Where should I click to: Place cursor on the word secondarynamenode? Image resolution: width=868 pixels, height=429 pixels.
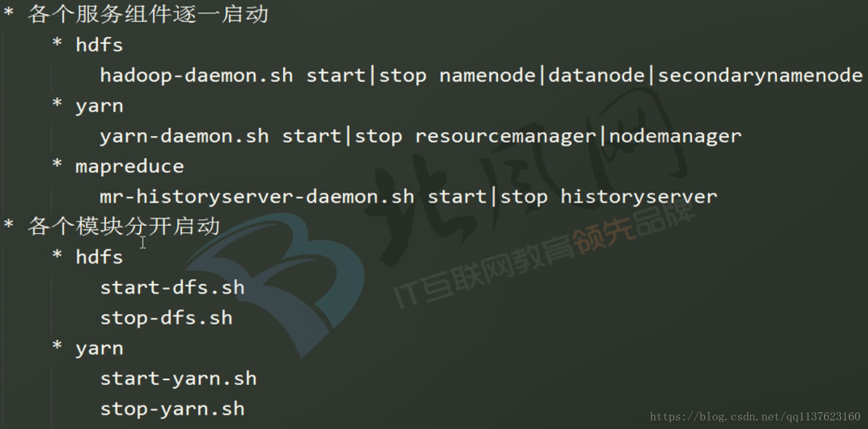tap(760, 76)
